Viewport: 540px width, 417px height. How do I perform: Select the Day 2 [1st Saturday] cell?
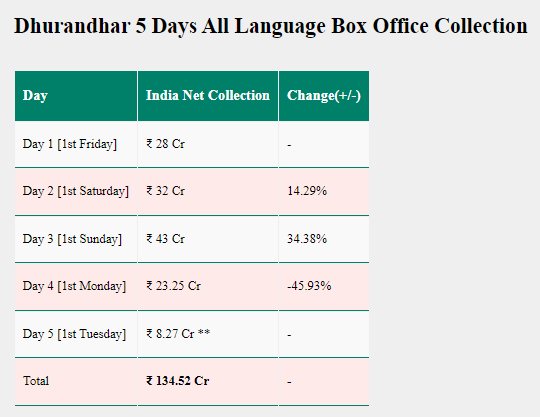tap(76, 191)
